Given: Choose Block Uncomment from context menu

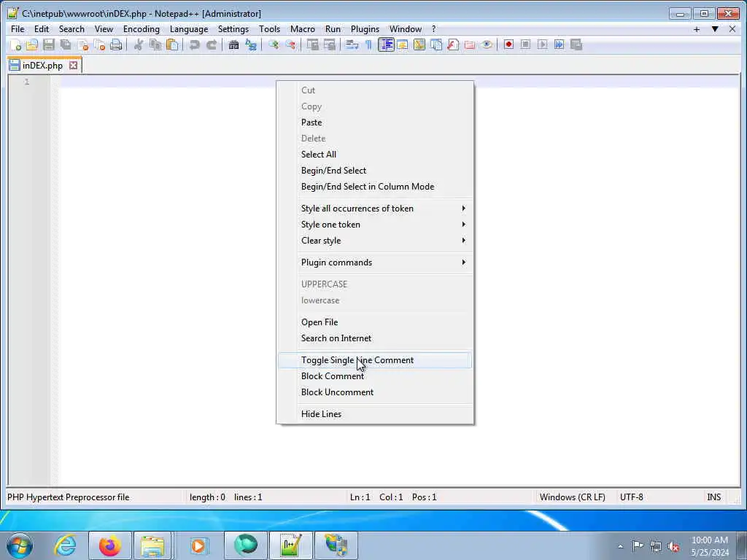Looking at the screenshot, I should (375, 392).
